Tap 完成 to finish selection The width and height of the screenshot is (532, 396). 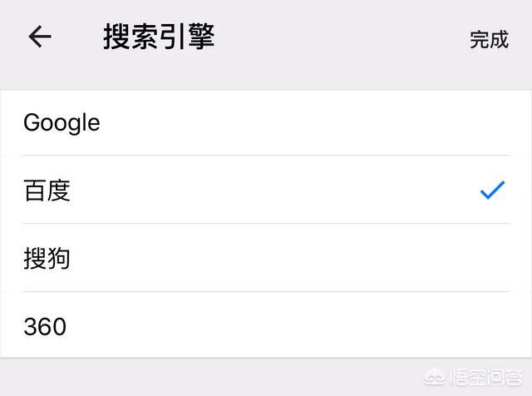tap(489, 39)
